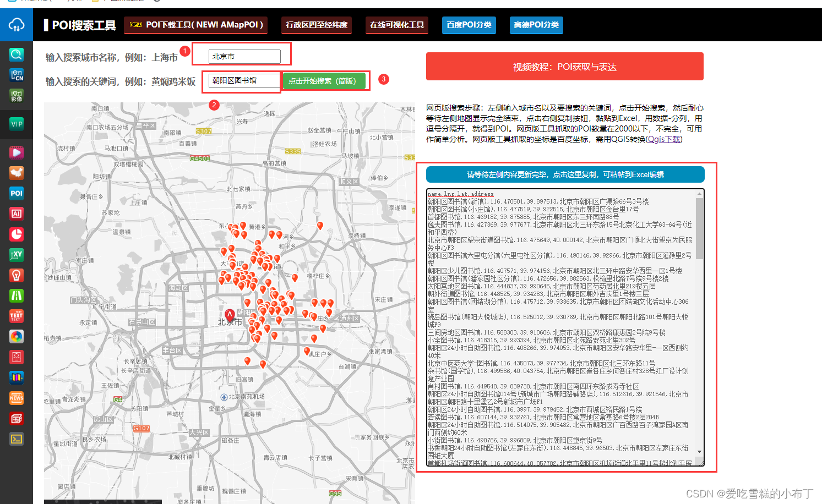Open the red contact card sidebar icon
This screenshot has width=822, height=504.
tap(17, 357)
